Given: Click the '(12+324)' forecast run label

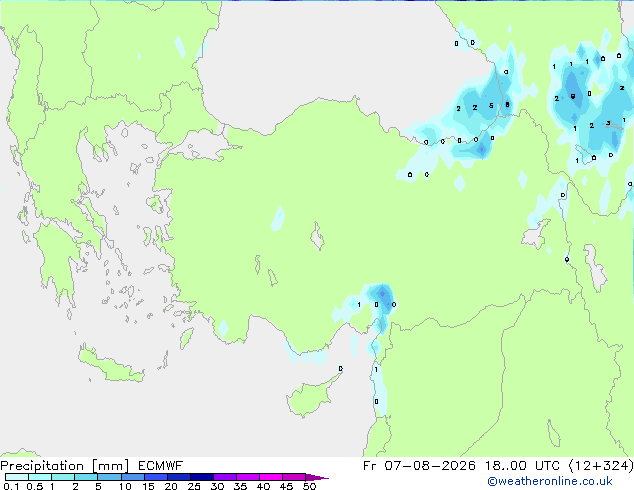Looking at the screenshot, I should point(601,466).
